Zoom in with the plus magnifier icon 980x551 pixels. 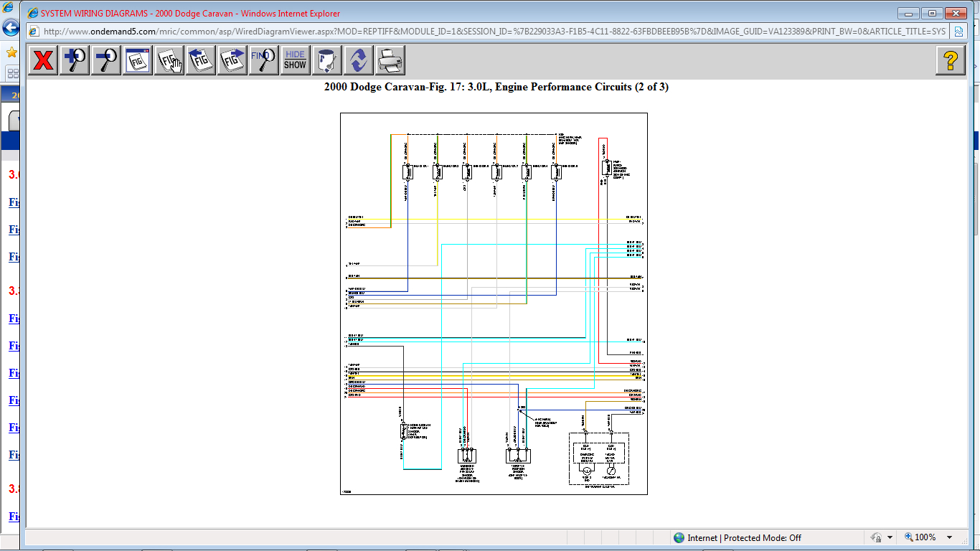[75, 60]
